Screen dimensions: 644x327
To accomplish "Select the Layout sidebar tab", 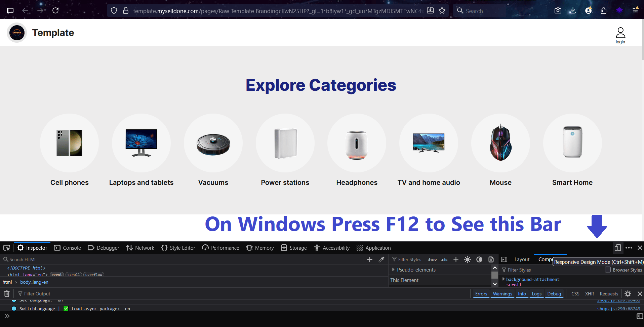I will 522,259.
